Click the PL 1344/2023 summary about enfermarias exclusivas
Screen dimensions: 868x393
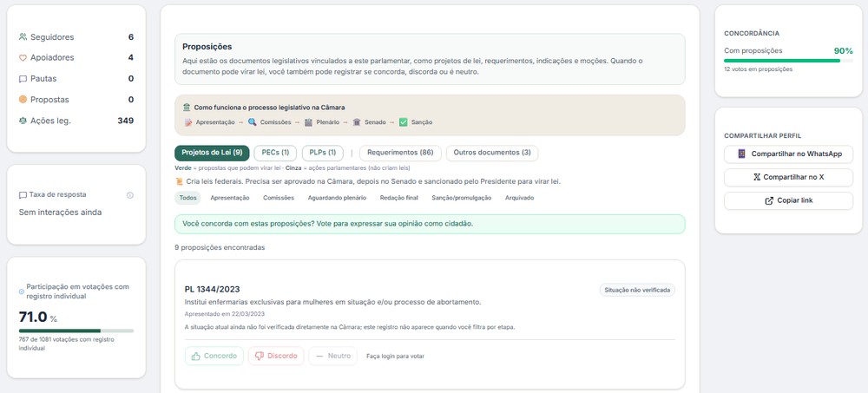point(332,302)
